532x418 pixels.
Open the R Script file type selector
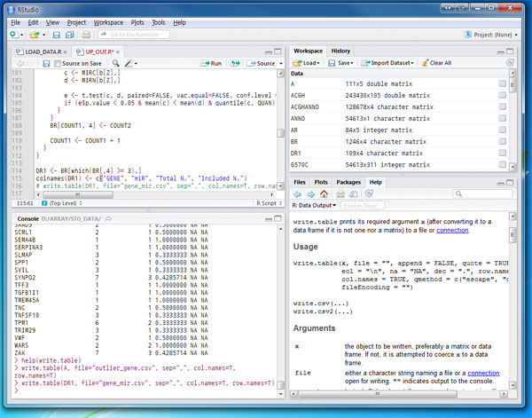point(269,203)
